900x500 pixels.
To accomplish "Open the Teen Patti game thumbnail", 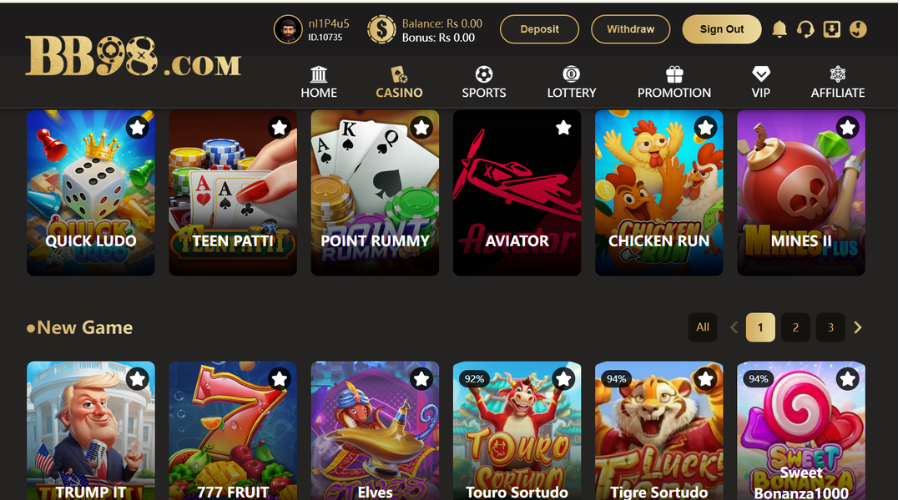I will [x=232, y=192].
